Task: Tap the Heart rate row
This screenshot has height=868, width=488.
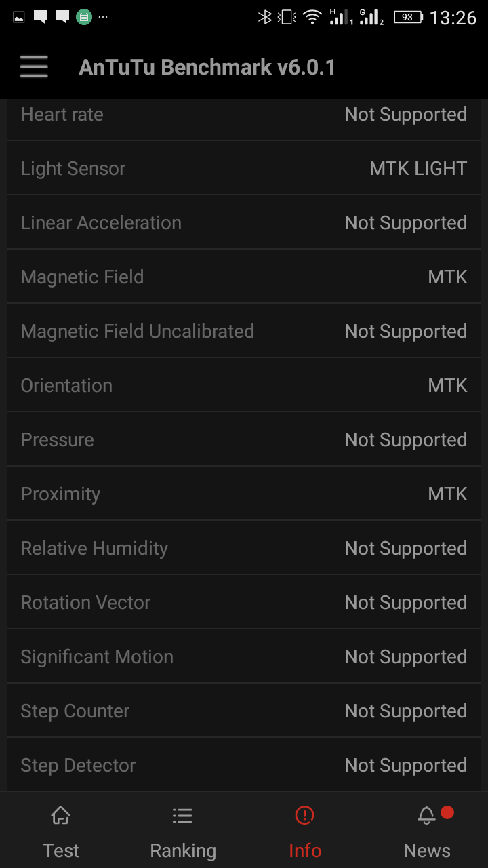Action: (x=244, y=115)
